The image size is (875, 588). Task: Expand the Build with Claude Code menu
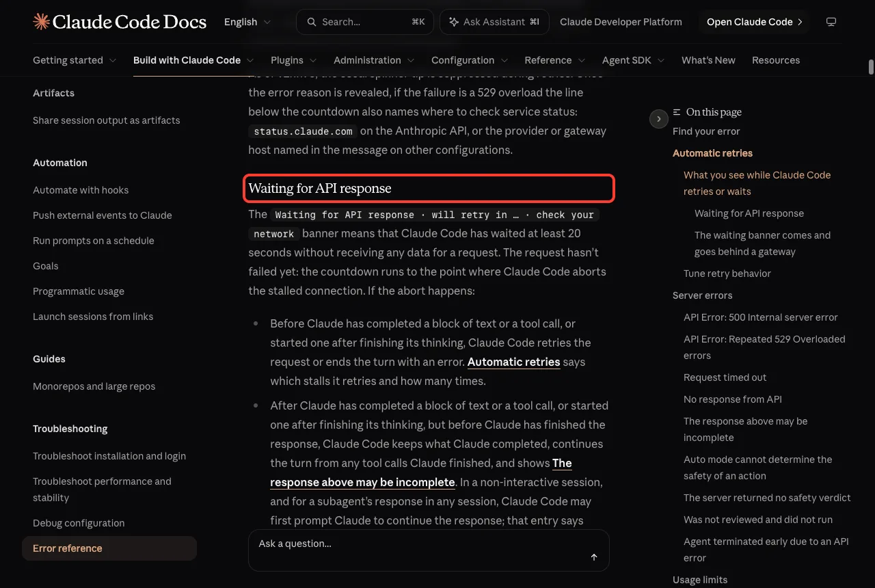(x=193, y=60)
